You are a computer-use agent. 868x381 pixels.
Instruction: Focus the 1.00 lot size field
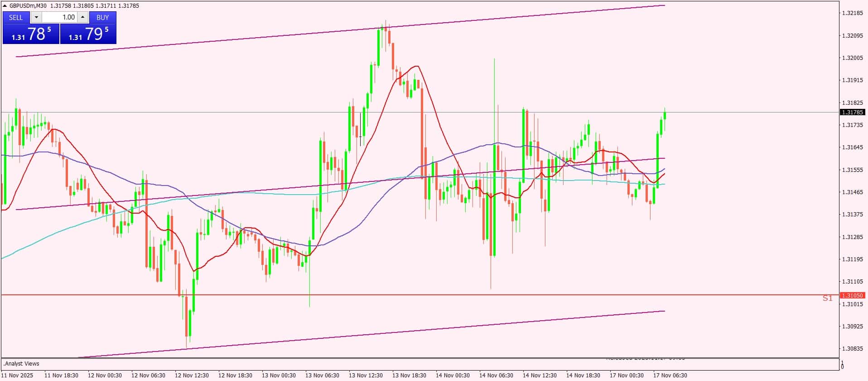coord(60,17)
